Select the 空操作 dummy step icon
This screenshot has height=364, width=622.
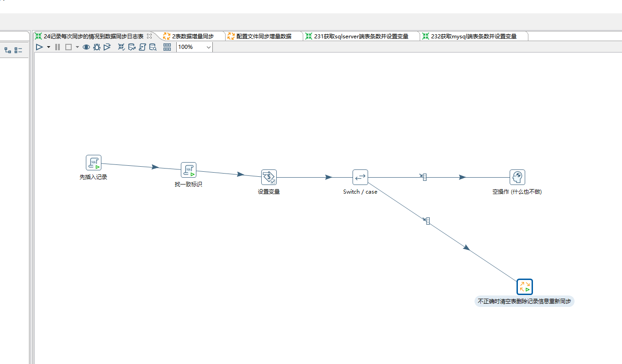[x=517, y=177]
